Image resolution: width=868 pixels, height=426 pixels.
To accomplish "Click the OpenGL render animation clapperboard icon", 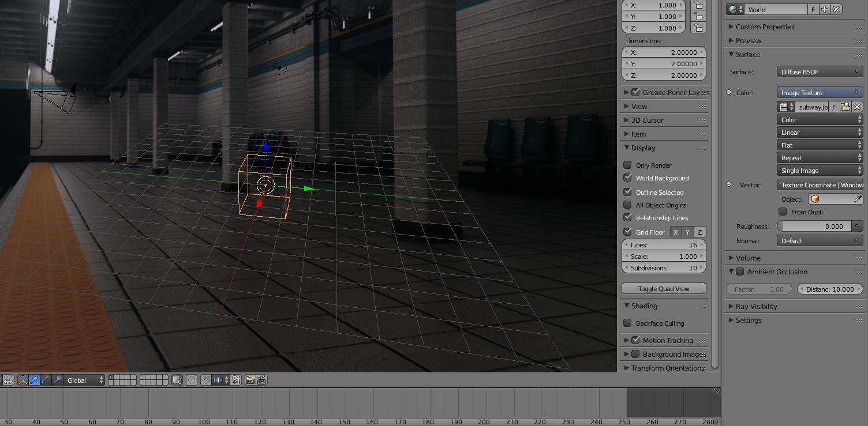I will tap(262, 380).
